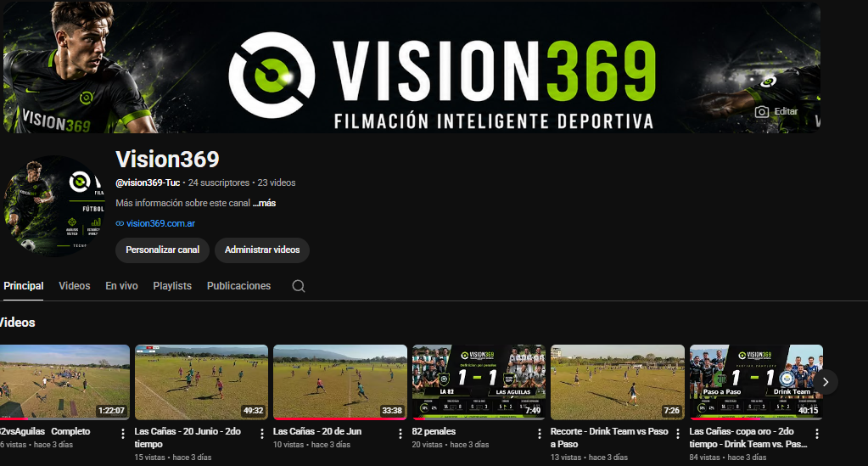Click the Vision369 channel banner image
This screenshot has width=868, height=466.
click(x=412, y=67)
